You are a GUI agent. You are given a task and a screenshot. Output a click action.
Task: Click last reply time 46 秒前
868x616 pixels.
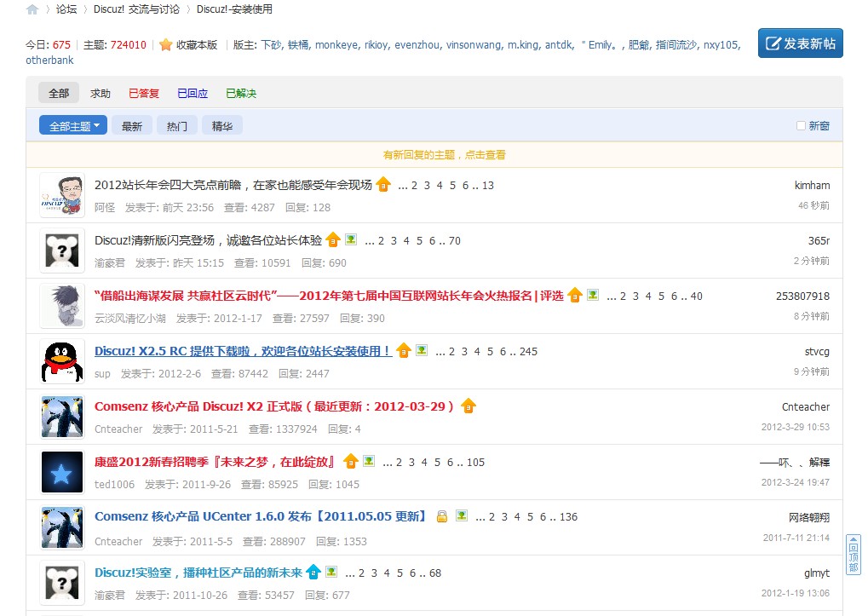813,205
